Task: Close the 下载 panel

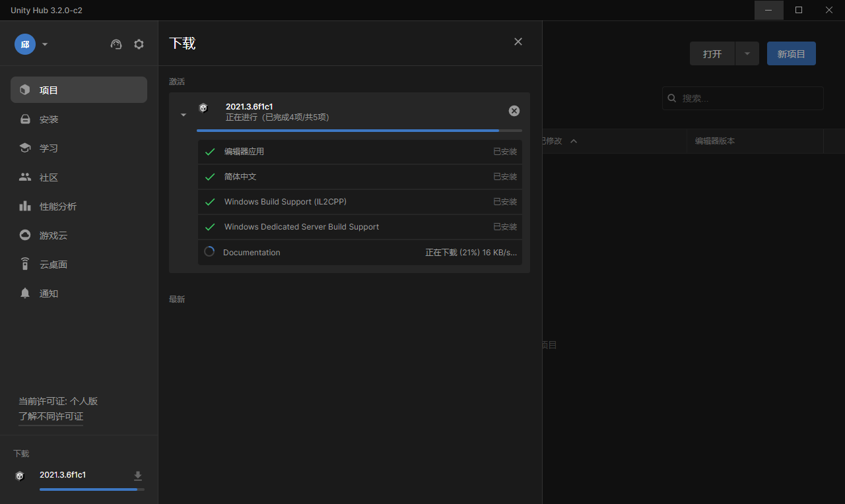Action: pyautogui.click(x=518, y=42)
